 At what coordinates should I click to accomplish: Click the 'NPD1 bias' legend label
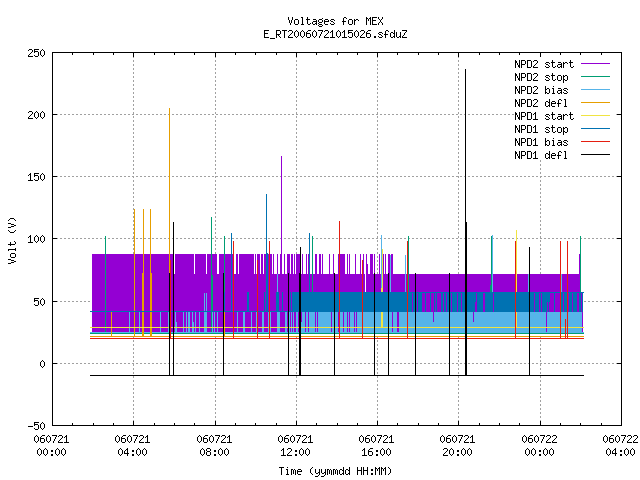point(541,142)
